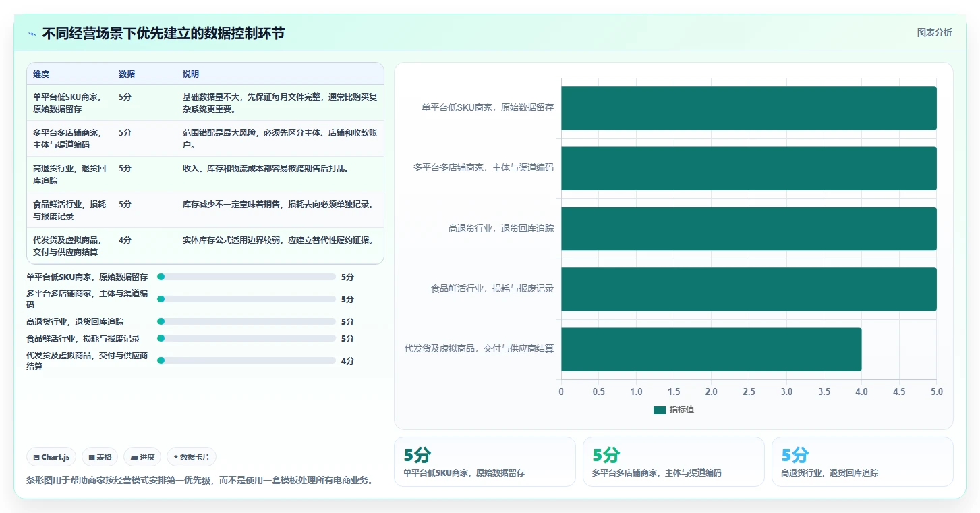Click the 5.0 tick on the x-axis
The width and height of the screenshot is (980, 513).
[x=936, y=392]
